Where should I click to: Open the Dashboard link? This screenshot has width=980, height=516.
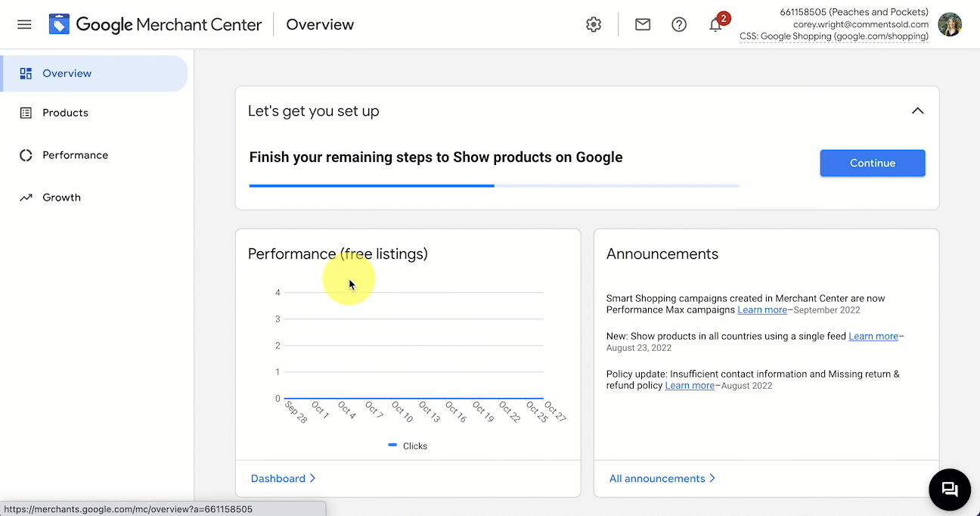tap(284, 478)
